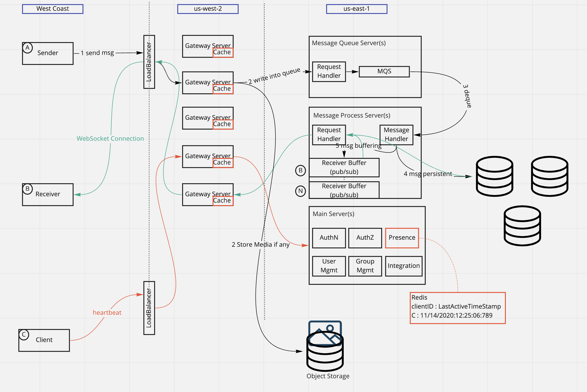This screenshot has height=392, width=587.
Task: Click the AuthN box
Action: tap(329, 238)
